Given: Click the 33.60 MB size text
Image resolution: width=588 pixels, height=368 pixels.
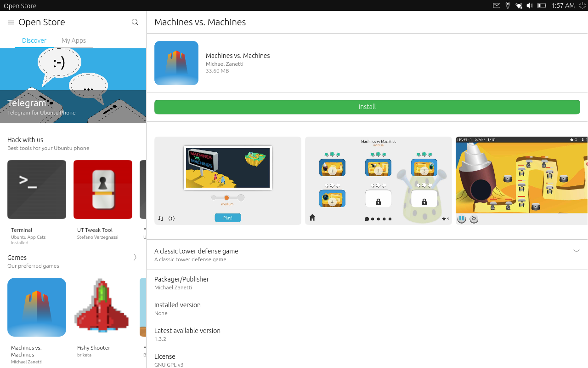Looking at the screenshot, I should pyautogui.click(x=217, y=71).
